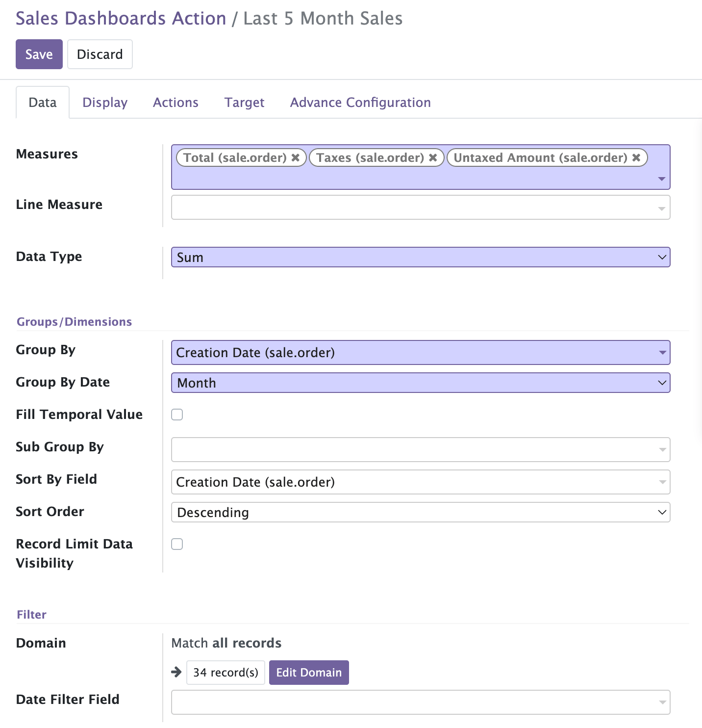Expand the Group By Date selector
Viewport: 702px width, 728px height.
pos(420,383)
